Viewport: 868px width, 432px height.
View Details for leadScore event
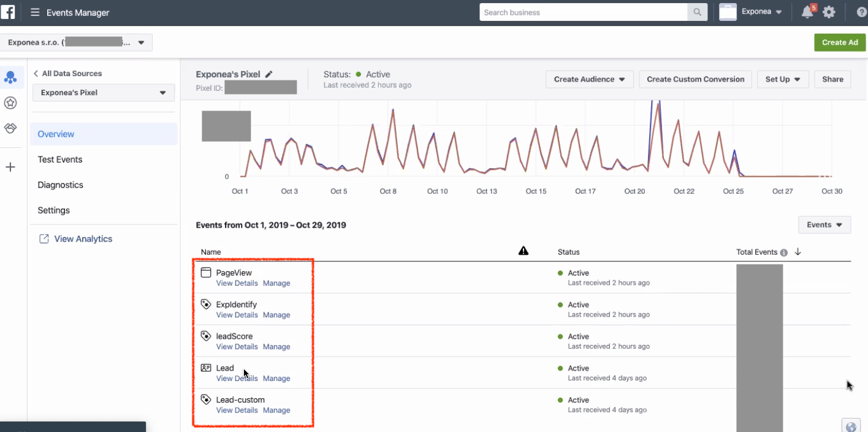tap(237, 347)
